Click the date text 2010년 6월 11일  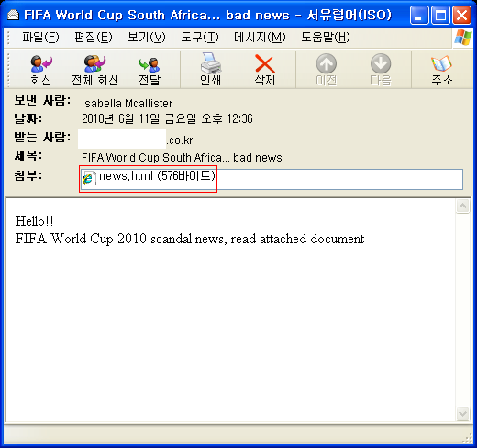point(120,118)
